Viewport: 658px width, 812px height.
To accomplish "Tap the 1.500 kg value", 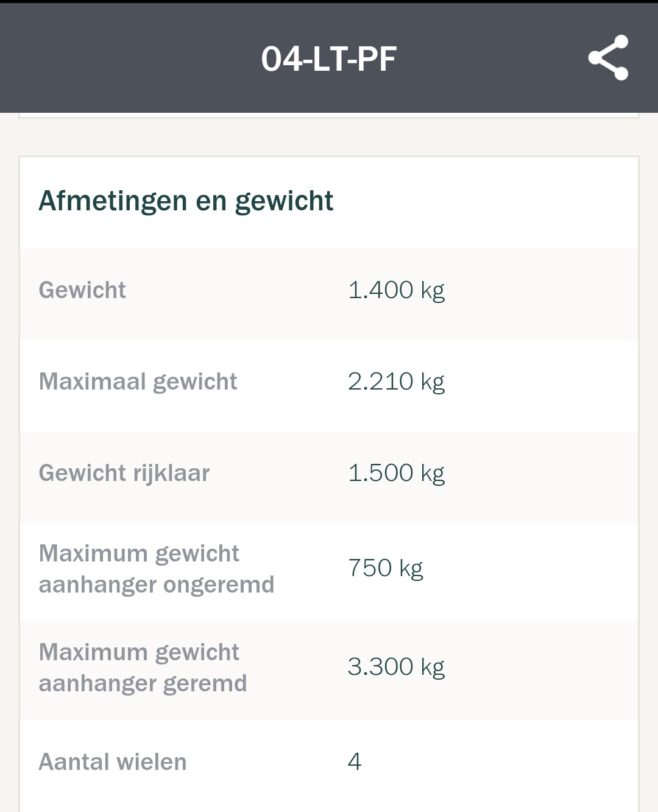I will (396, 473).
